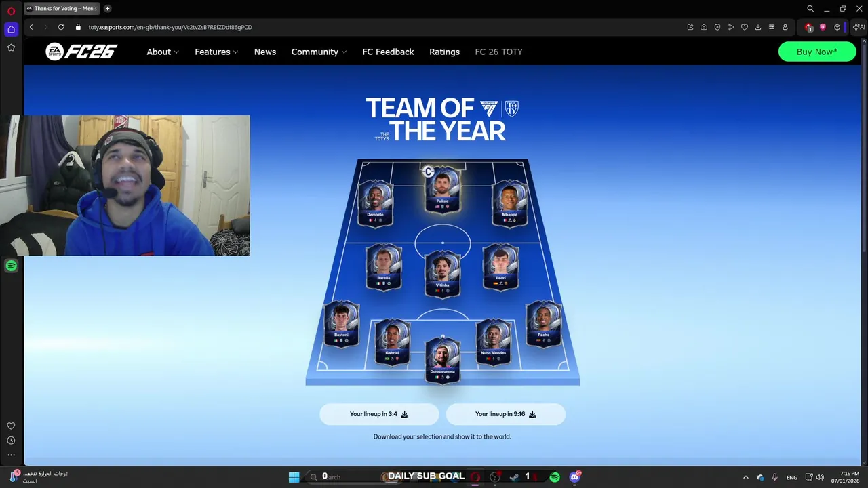
Task: Select the Bastoni player card
Action: tap(341, 323)
